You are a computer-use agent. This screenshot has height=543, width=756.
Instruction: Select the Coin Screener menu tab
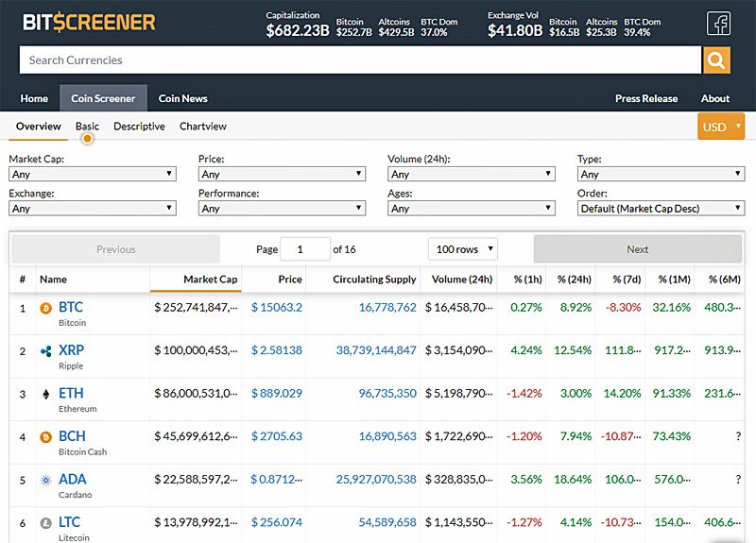tap(103, 98)
